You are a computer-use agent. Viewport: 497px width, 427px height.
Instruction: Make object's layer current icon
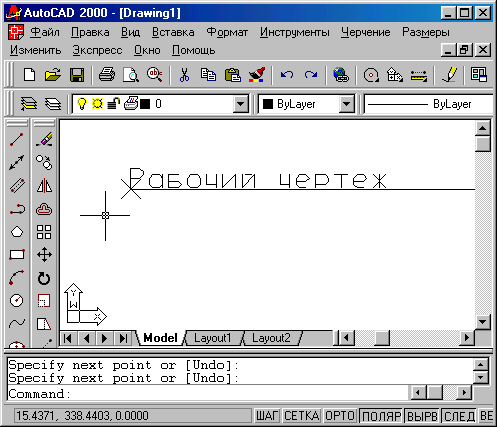[x=29, y=104]
